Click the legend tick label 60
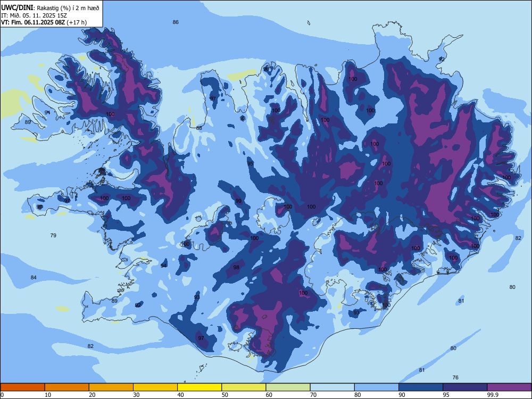The image size is (532, 399). (x=269, y=395)
